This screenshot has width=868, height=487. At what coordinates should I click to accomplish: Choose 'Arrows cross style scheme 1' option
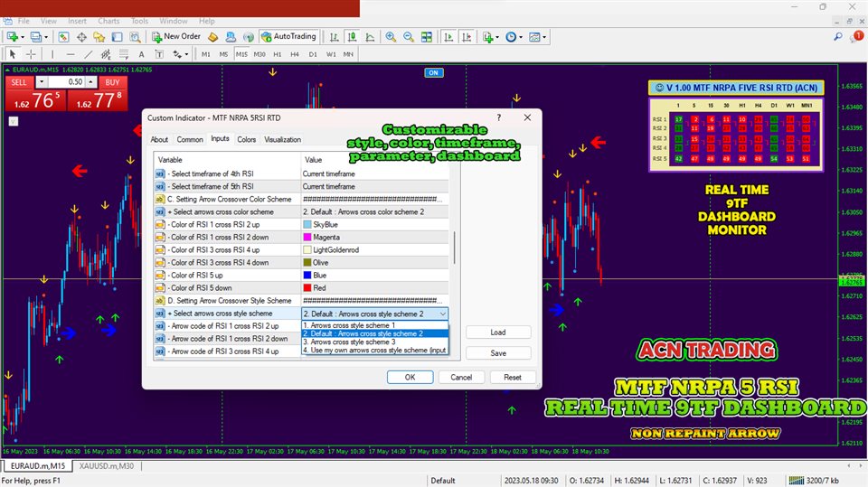click(x=374, y=325)
